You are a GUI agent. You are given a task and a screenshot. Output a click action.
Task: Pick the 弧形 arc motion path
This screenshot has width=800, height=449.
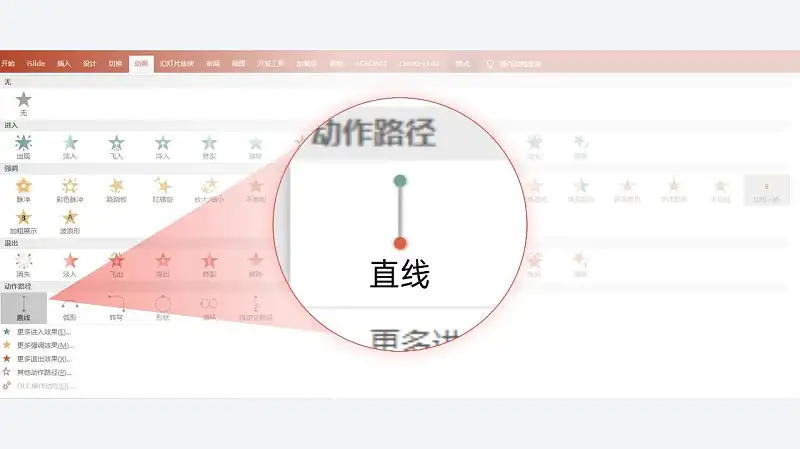coord(70,308)
